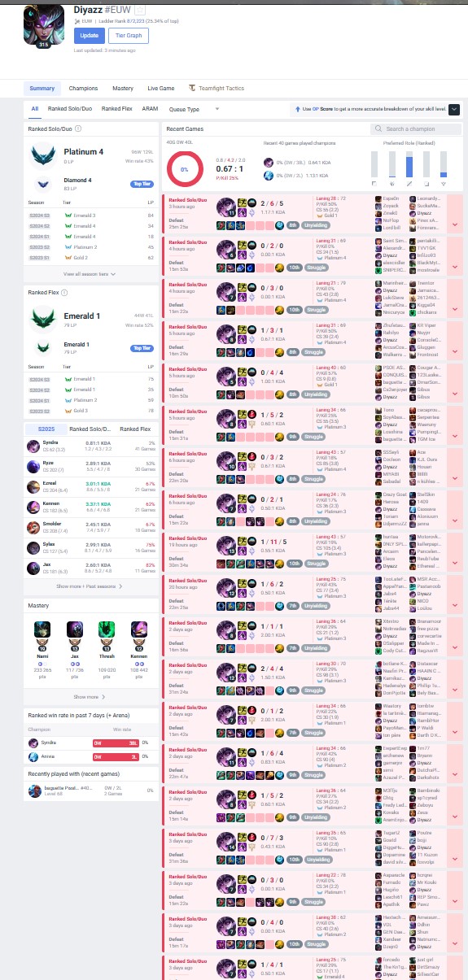Click the Update button

89,35
